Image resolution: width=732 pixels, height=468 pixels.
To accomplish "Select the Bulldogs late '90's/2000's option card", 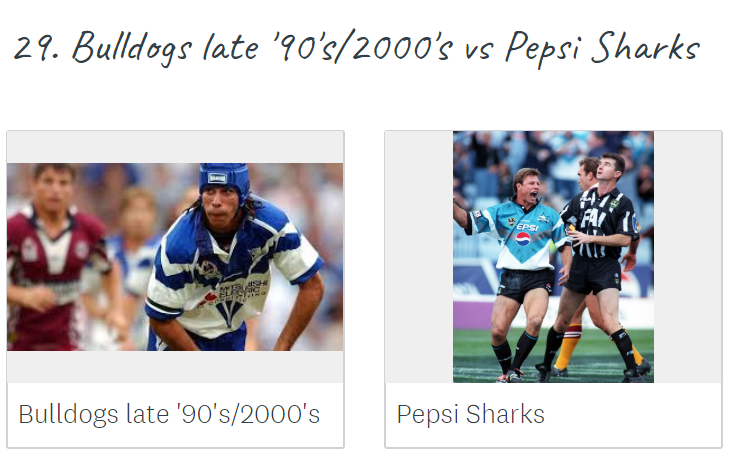I will 176,289.
